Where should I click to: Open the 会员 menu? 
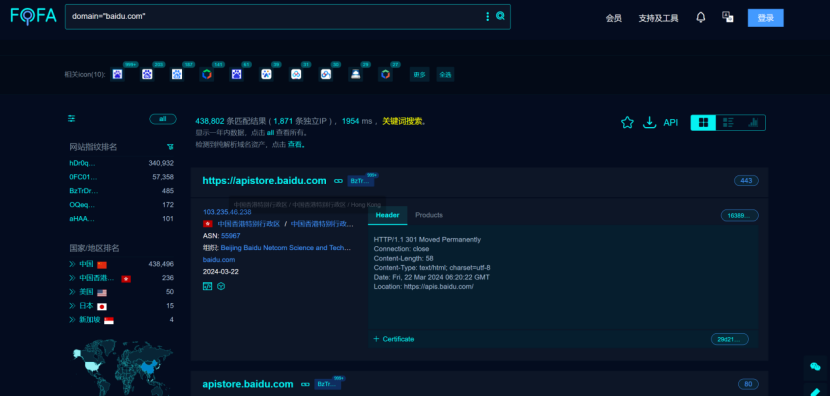pos(614,18)
